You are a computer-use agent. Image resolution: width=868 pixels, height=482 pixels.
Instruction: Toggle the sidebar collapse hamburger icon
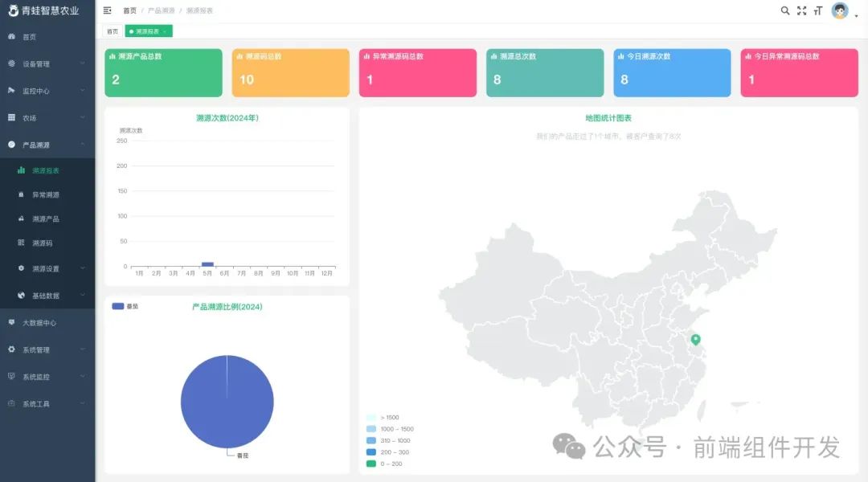[x=107, y=10]
